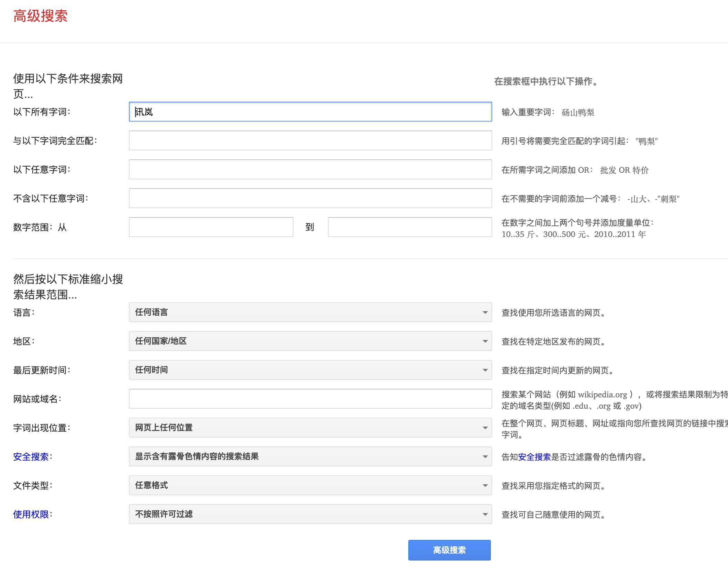Open the 使用权限 label link
The height and width of the screenshot is (577, 728).
tap(31, 514)
